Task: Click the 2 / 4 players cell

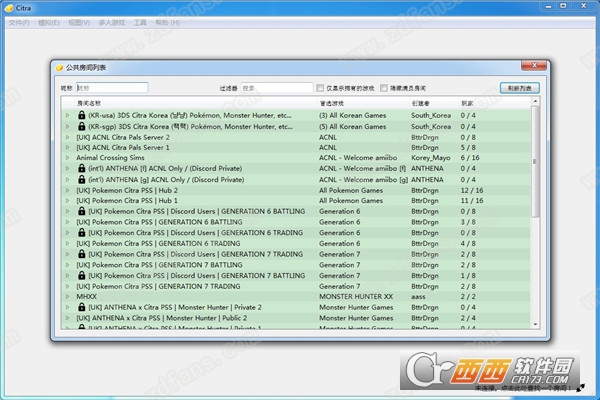Action: (x=468, y=318)
